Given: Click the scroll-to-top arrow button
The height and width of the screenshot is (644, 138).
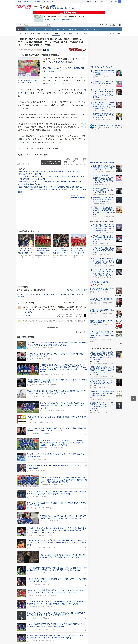Looking at the screenshot, I should click(x=133, y=398).
